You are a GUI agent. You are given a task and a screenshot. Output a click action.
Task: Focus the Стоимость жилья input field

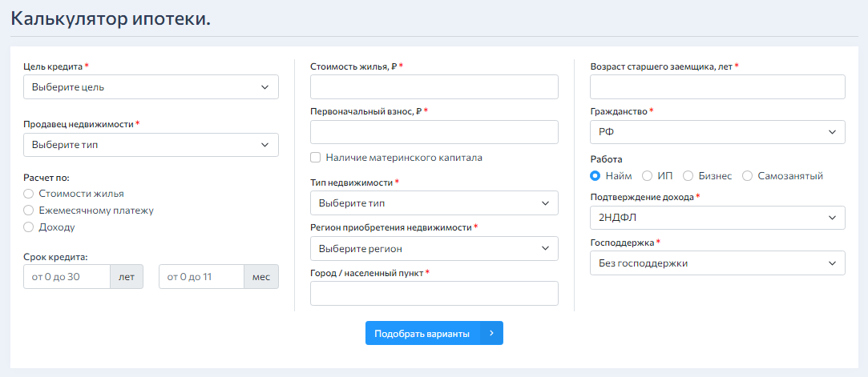pyautogui.click(x=434, y=87)
